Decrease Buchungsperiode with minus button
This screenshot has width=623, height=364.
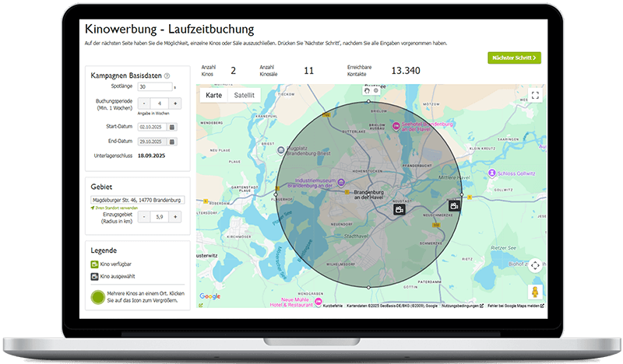[143, 103]
